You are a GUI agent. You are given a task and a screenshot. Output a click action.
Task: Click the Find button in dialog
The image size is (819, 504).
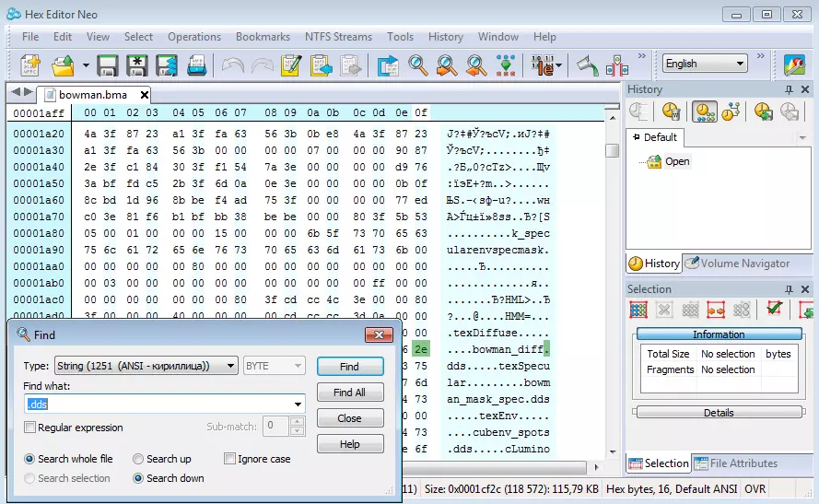tap(349, 367)
